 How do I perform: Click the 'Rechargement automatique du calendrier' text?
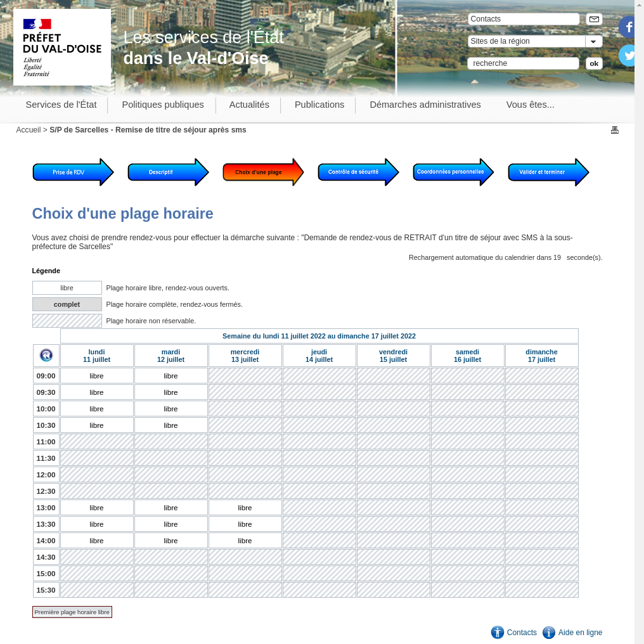[x=505, y=257]
